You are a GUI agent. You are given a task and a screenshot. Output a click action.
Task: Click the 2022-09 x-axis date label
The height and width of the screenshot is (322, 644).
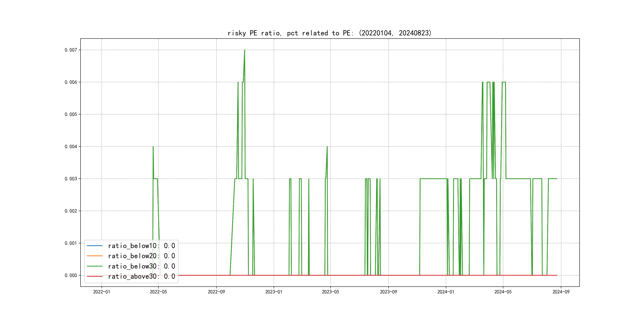(216, 292)
